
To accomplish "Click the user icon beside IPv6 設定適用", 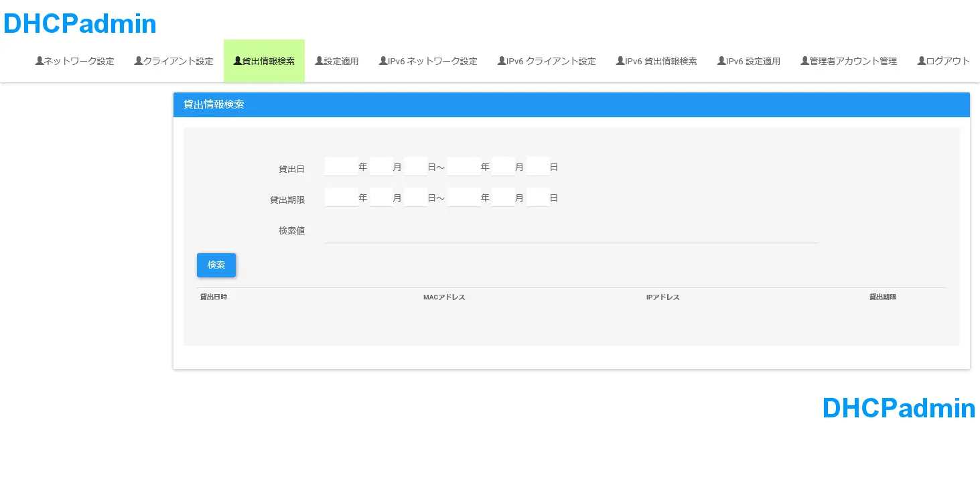I will coord(721,61).
